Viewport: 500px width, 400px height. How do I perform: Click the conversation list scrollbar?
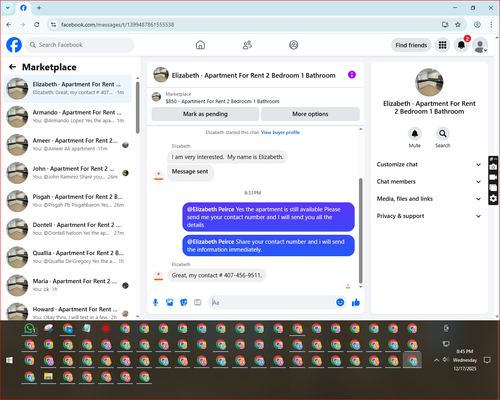(138, 107)
